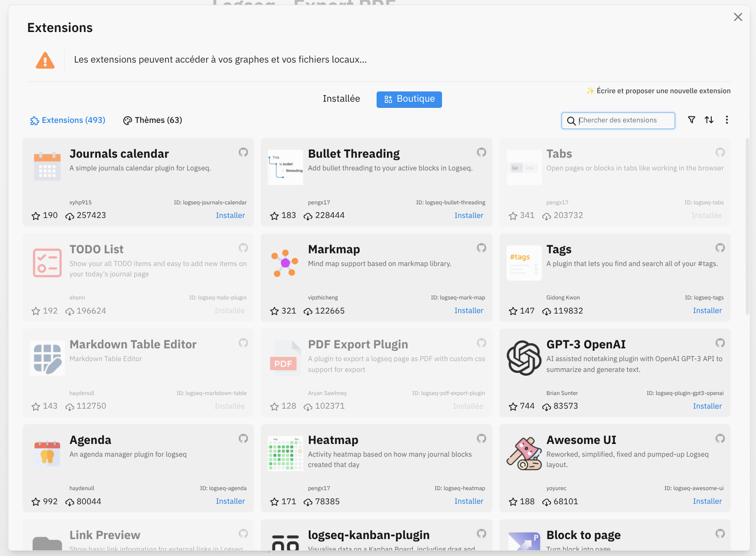
Task: Click the 'ID: logseq-heatmap' text
Action: (460, 488)
